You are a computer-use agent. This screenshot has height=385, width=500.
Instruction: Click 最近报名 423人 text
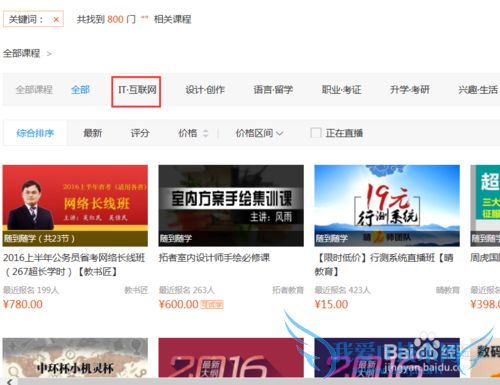tap(343, 290)
